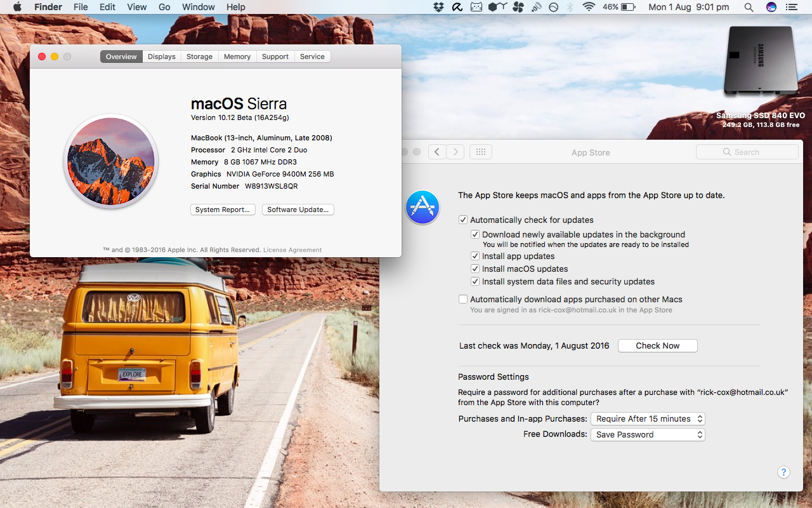Click the signed in as rick-cox text
This screenshot has width=812, height=508.
tap(571, 310)
